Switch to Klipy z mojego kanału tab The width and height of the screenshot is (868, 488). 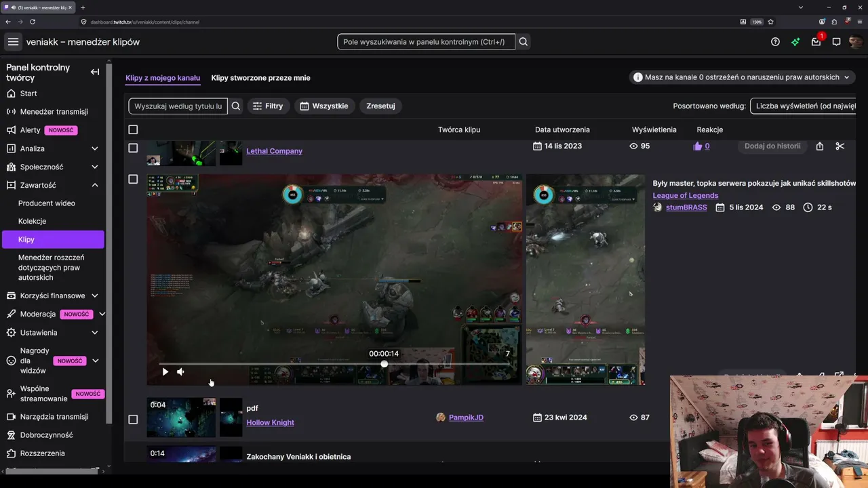tap(163, 78)
